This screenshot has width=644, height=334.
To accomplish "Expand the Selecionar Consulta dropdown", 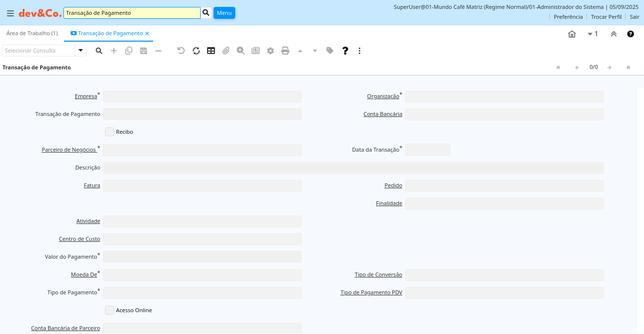I will (x=81, y=51).
